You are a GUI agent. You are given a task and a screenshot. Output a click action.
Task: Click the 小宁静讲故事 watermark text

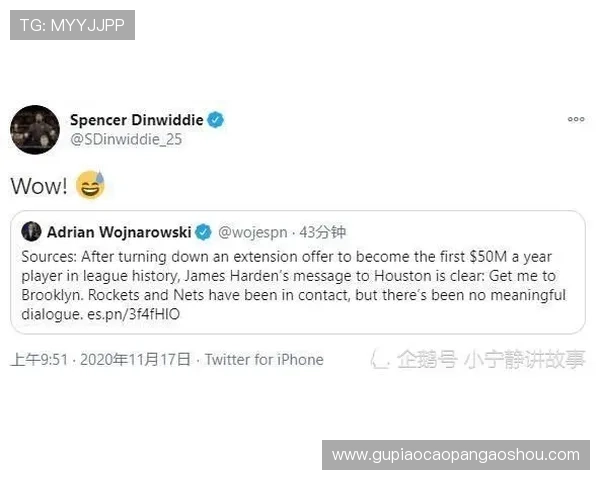point(525,360)
